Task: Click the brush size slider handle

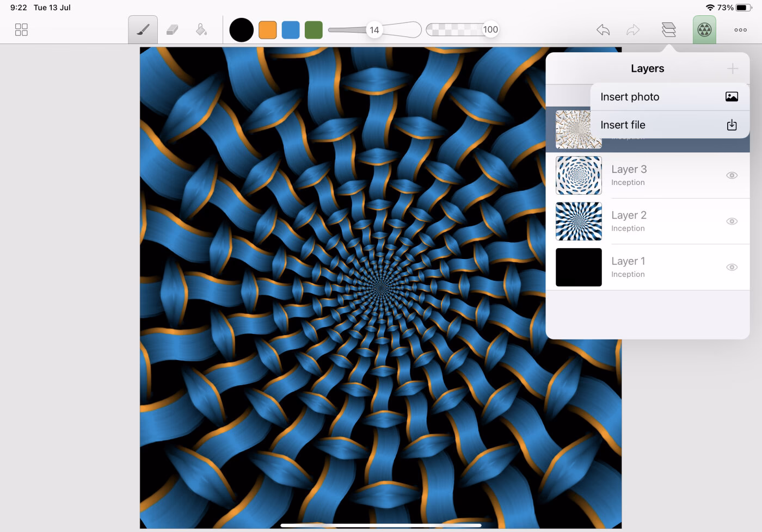Action: coord(374,30)
